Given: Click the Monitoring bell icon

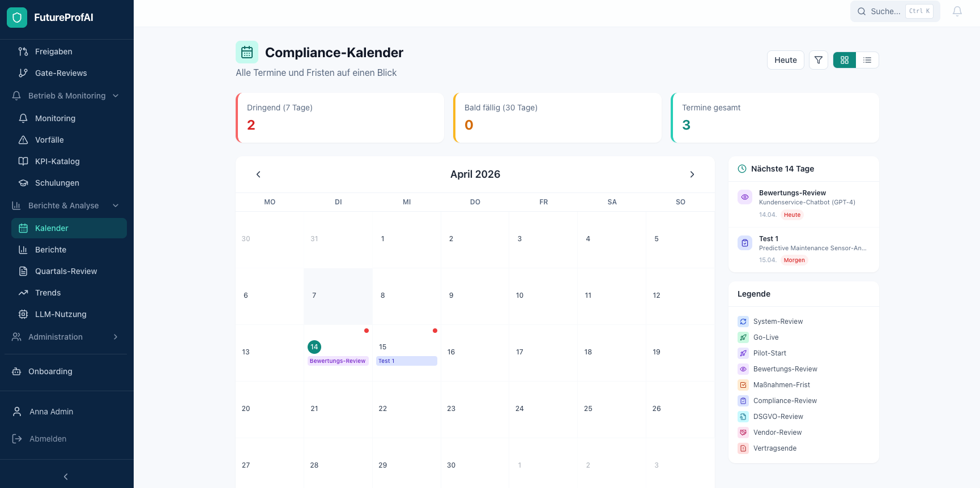Looking at the screenshot, I should tap(23, 118).
